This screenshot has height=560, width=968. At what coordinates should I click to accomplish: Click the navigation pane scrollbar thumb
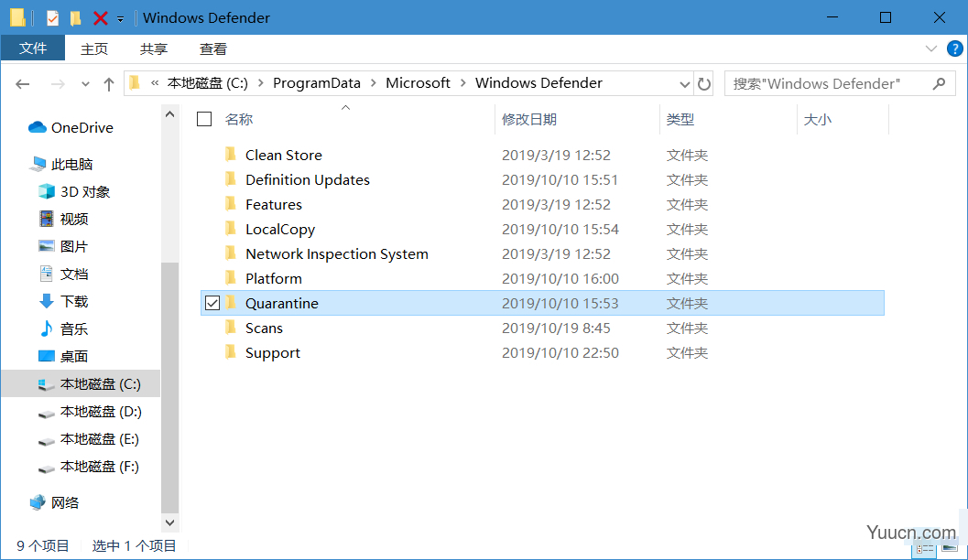coord(169,387)
